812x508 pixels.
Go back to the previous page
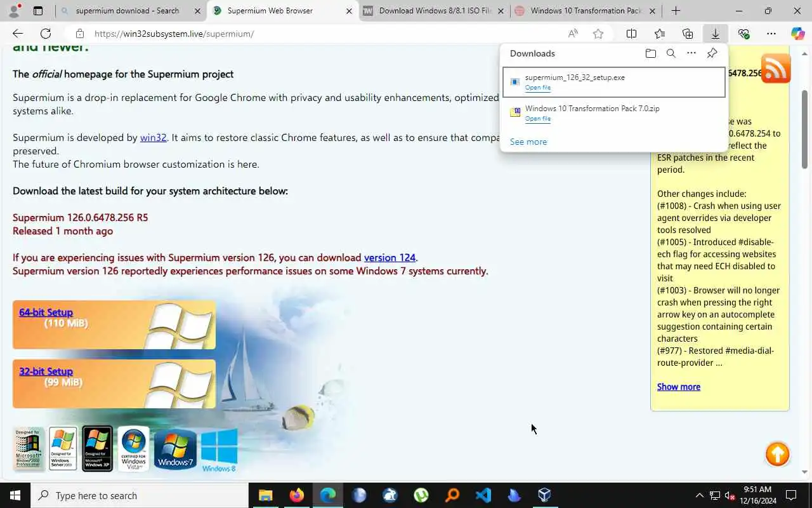[x=17, y=34]
